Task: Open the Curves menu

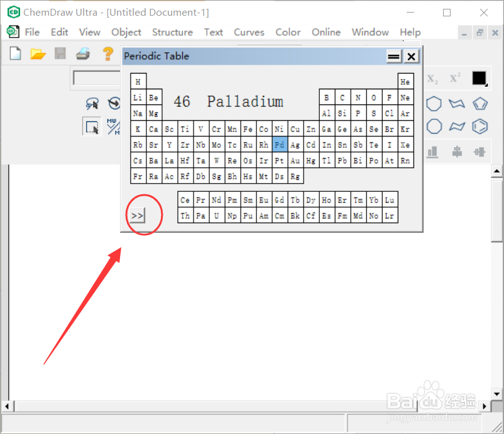Action: [x=249, y=32]
